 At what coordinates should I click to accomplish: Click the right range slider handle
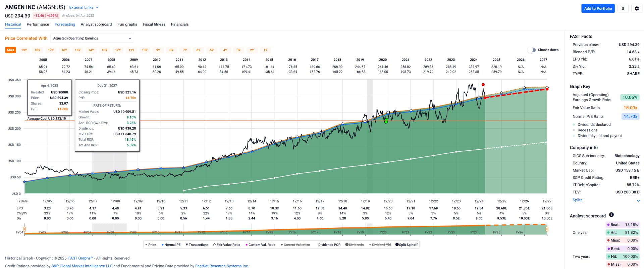(x=547, y=229)
